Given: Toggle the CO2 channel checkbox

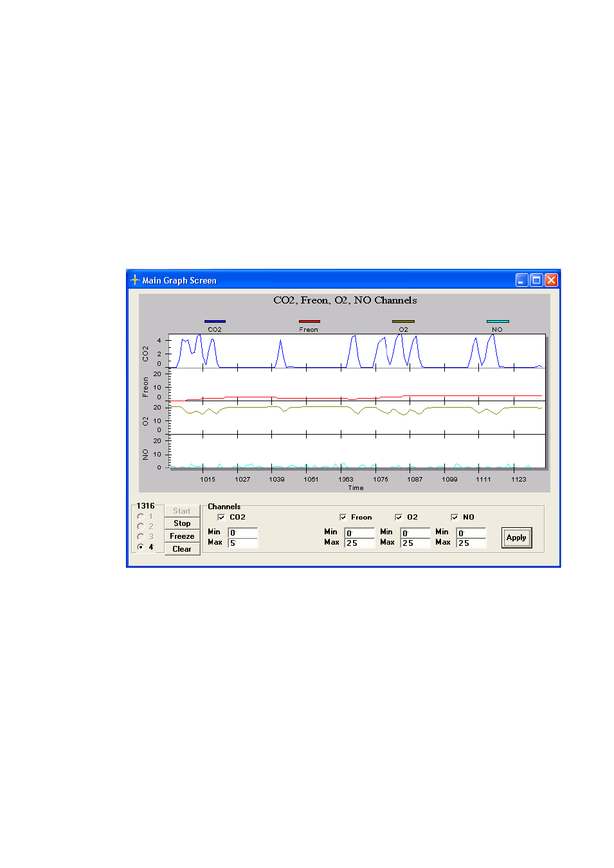Looking at the screenshot, I should point(221,517).
